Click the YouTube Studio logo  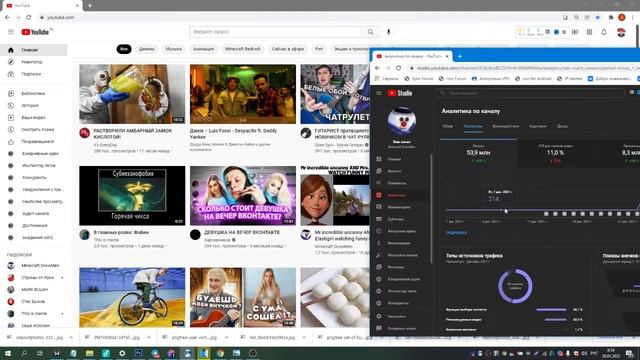tap(400, 93)
